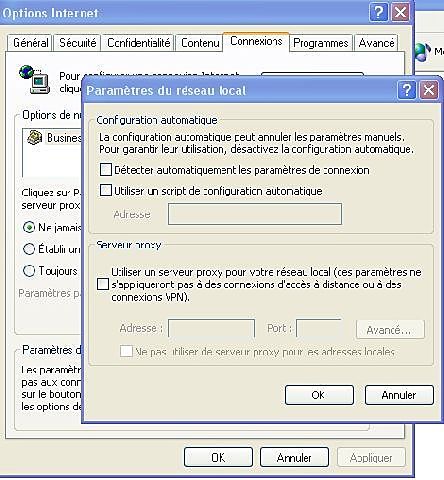Click the Avancé... proxy button
Viewport: 444px width, 480px height.
pyautogui.click(x=390, y=330)
